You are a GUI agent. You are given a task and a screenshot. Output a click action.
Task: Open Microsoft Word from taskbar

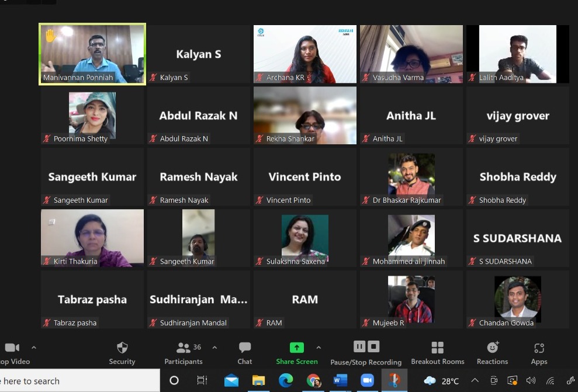(x=340, y=380)
